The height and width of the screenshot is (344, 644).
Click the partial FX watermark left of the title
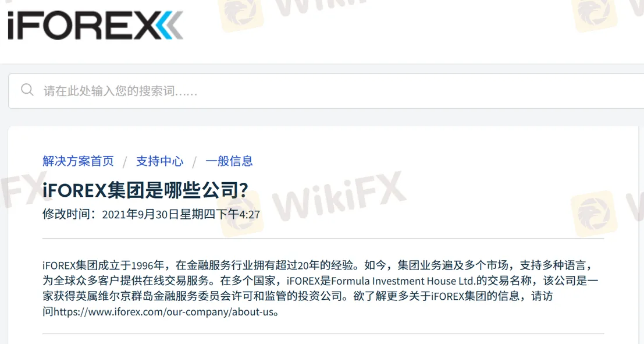(23, 190)
